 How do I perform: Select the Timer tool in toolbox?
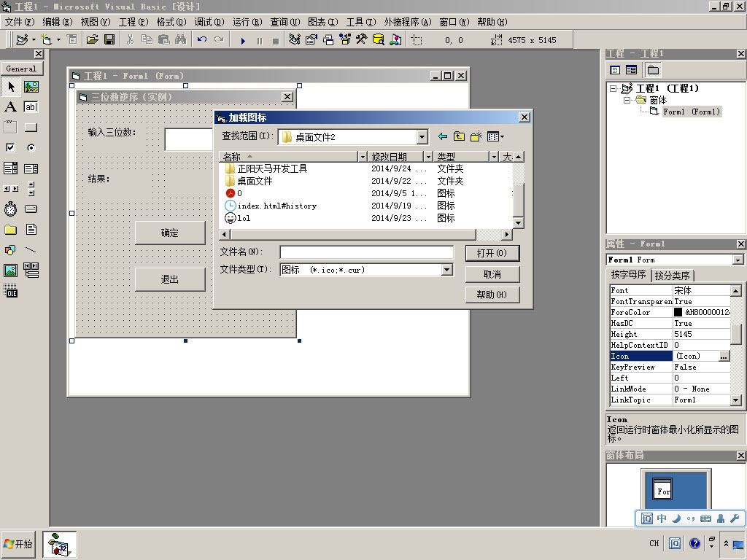tap(10, 209)
